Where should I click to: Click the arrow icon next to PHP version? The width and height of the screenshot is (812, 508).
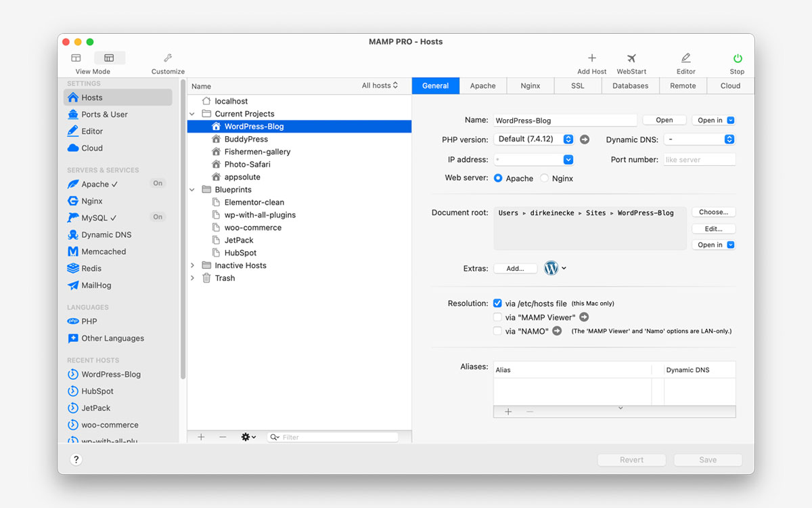tap(585, 140)
